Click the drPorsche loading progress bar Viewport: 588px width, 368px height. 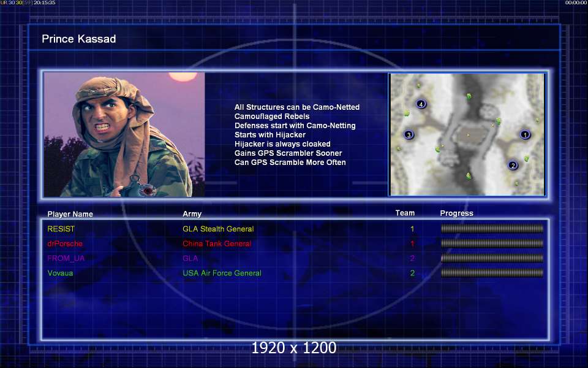[x=492, y=243]
